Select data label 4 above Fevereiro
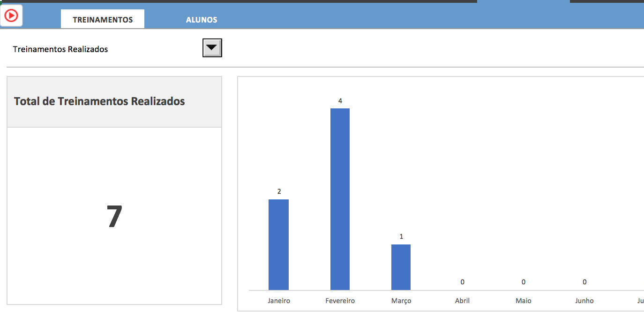Viewport: 644px width, 320px height. [x=340, y=101]
